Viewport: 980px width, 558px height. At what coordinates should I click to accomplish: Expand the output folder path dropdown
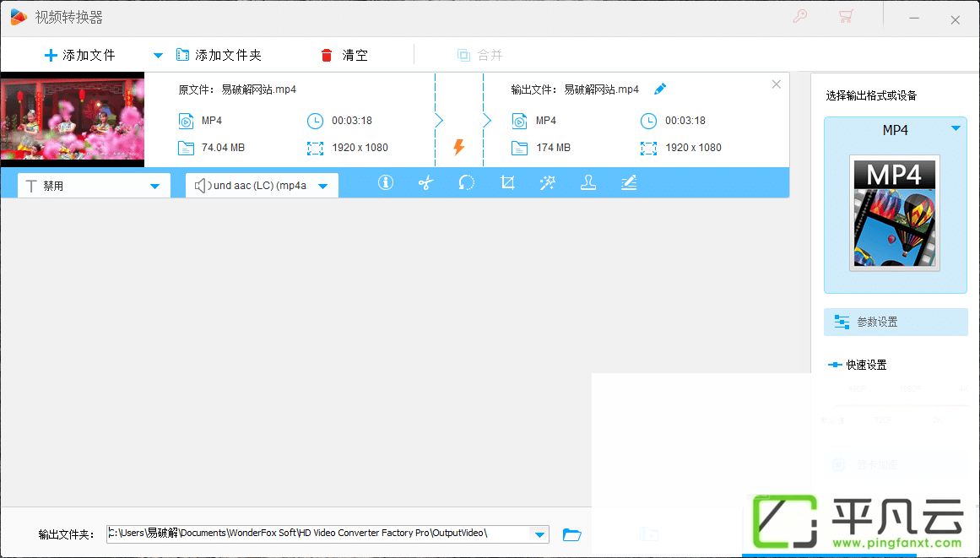coord(539,534)
